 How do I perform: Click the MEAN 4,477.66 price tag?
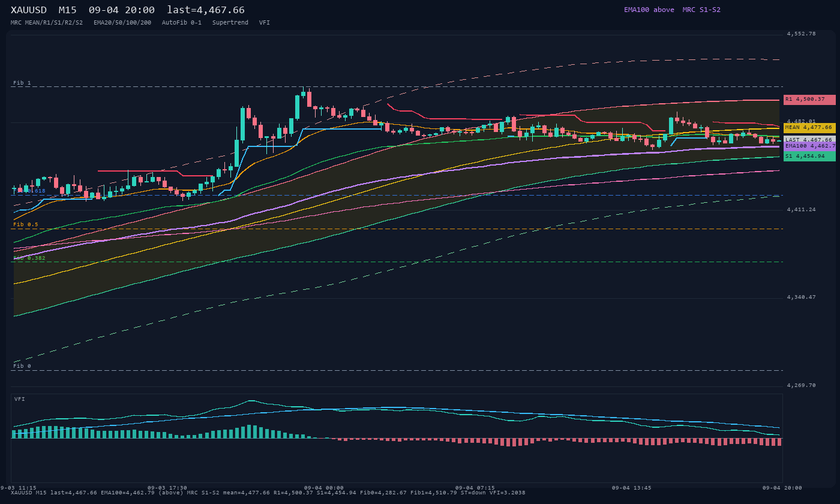[x=809, y=128]
